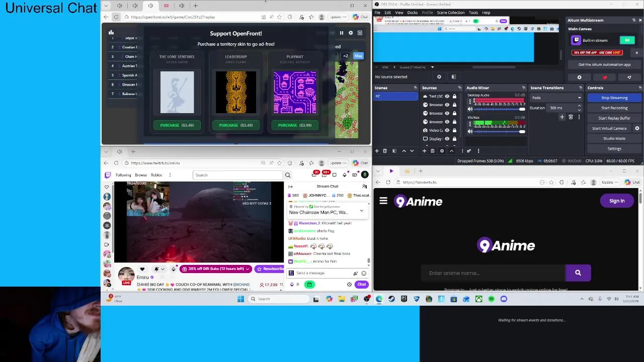This screenshot has width=644, height=362.
Task: Add a scene transition with plus icon
Action: pyautogui.click(x=562, y=117)
